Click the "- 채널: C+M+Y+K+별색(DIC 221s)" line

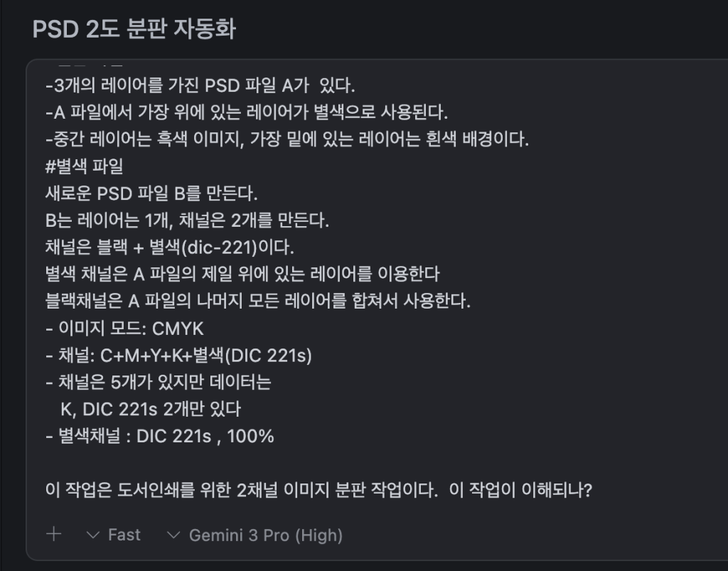click(178, 355)
